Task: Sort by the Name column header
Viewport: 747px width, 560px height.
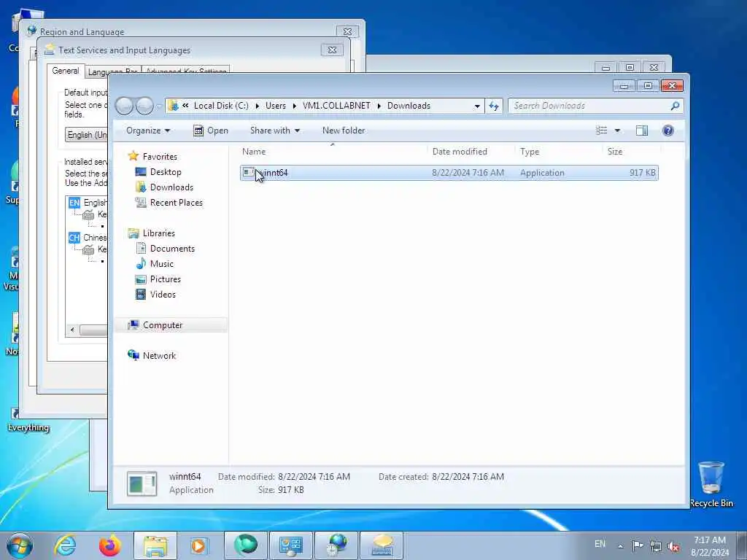Action: pos(333,152)
